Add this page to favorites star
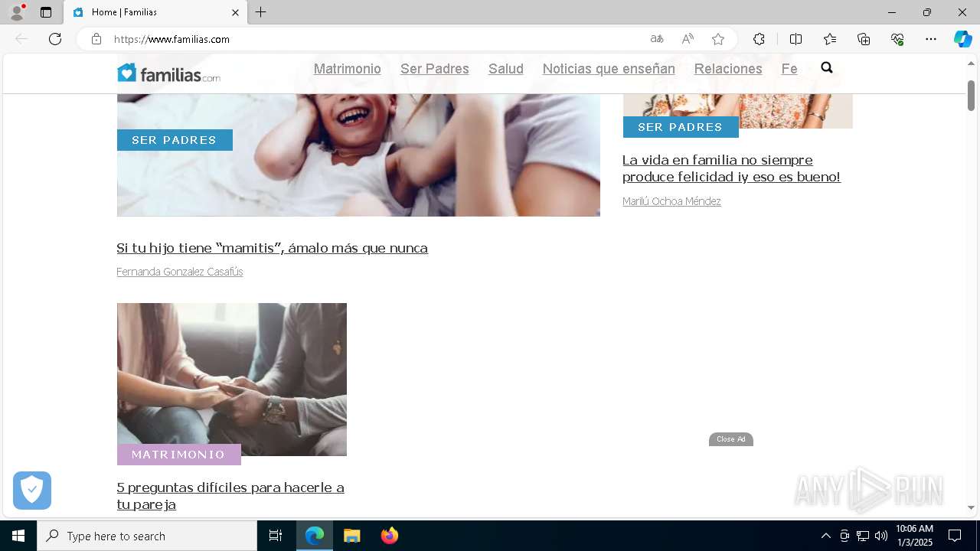The width and height of the screenshot is (980, 551). click(718, 39)
